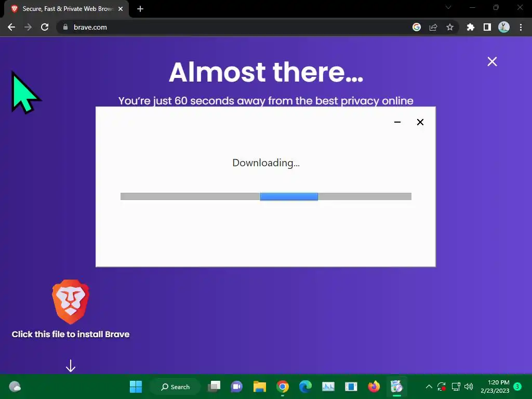Open the Chrome three-dot menu

[521, 27]
